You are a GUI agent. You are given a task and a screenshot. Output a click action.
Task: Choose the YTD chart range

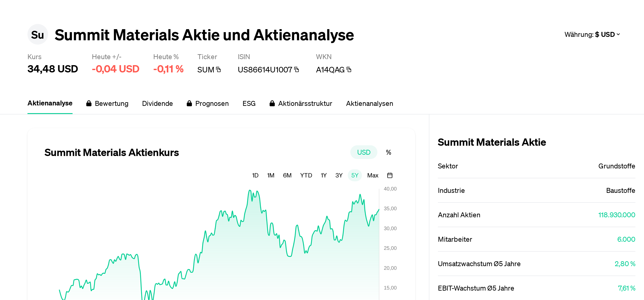tap(306, 175)
